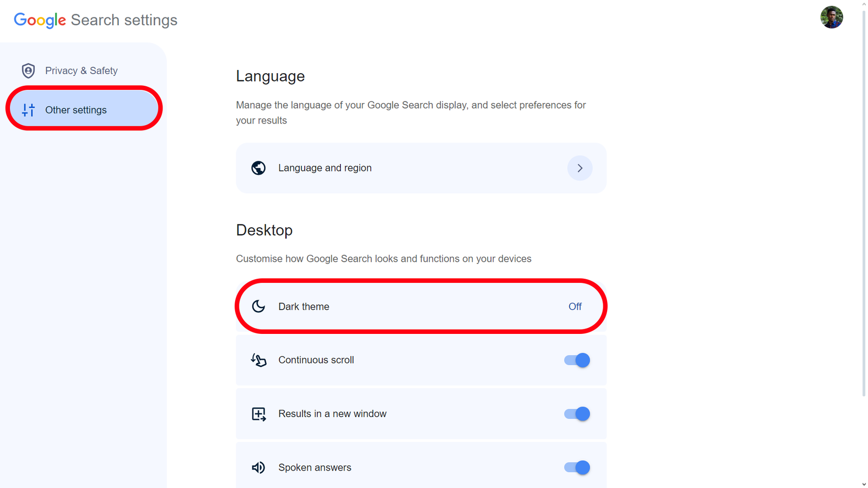Open the Privacy & Safety section

[81, 70]
